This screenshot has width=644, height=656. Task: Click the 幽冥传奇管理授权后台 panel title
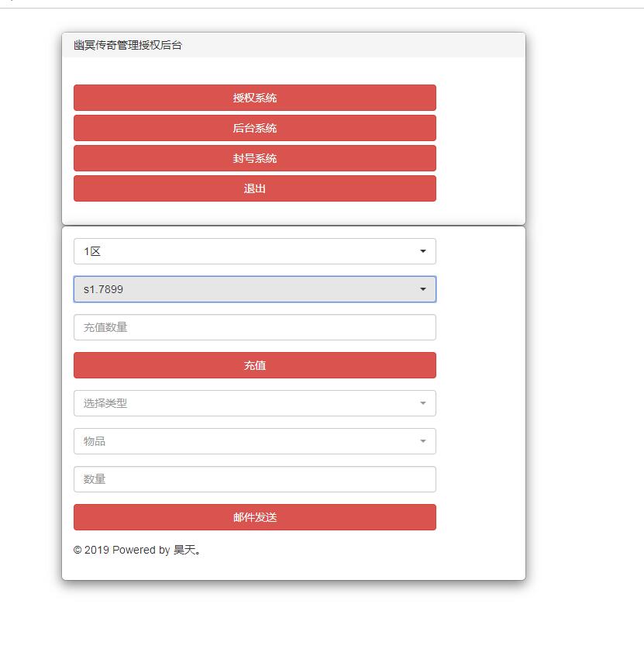[128, 45]
